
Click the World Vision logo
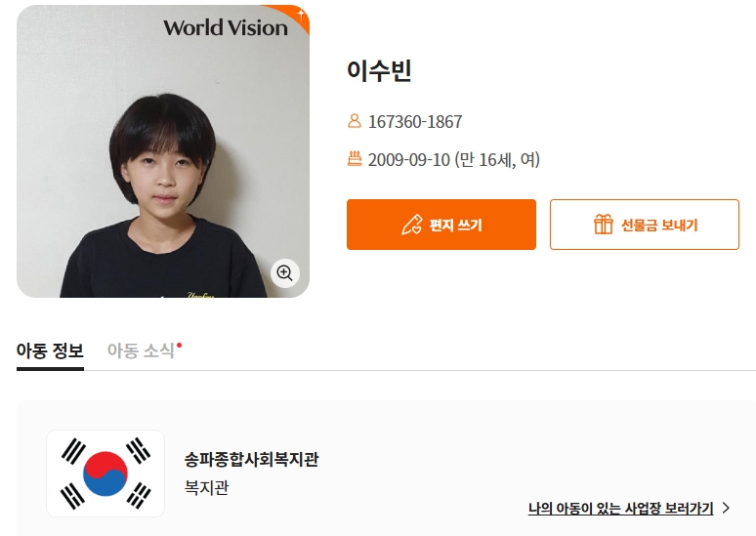pyautogui.click(x=226, y=27)
